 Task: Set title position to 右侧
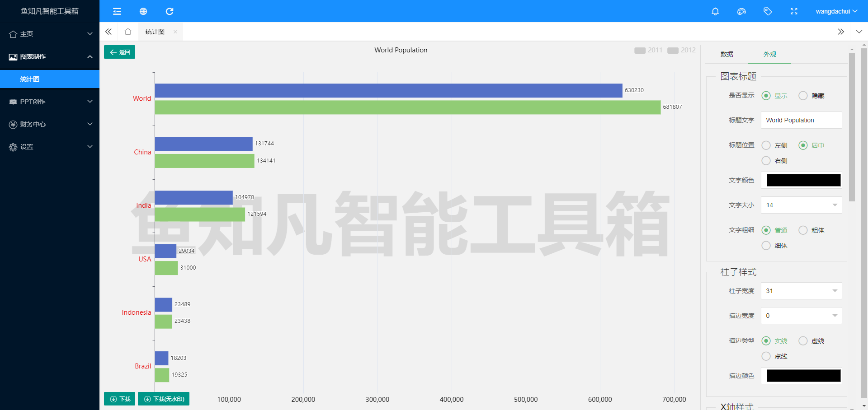coord(774,161)
